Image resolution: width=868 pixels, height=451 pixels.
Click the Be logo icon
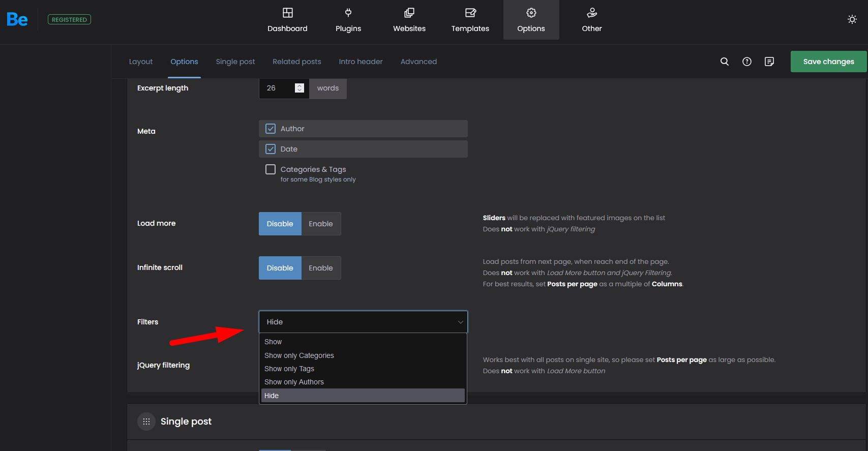click(17, 19)
